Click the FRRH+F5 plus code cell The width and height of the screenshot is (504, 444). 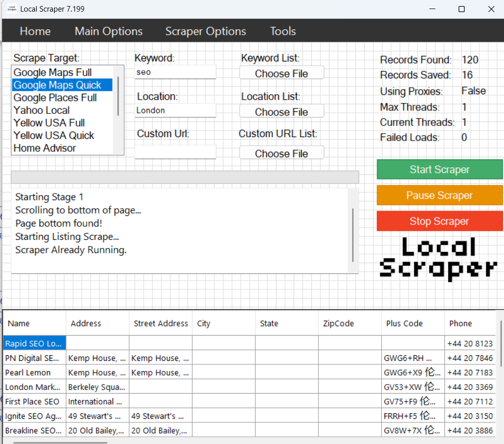[413, 416]
